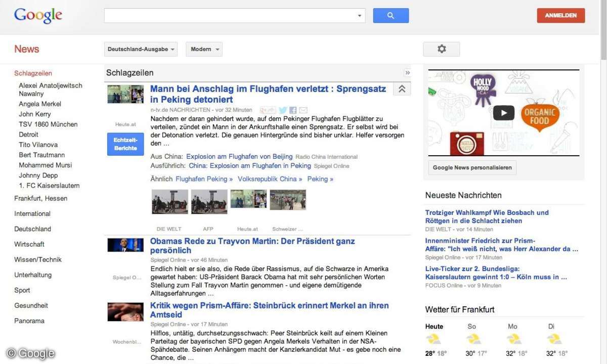Open the Johnny Depp topic
Image resolution: width=607 pixels, height=364 pixels.
pos(37,175)
